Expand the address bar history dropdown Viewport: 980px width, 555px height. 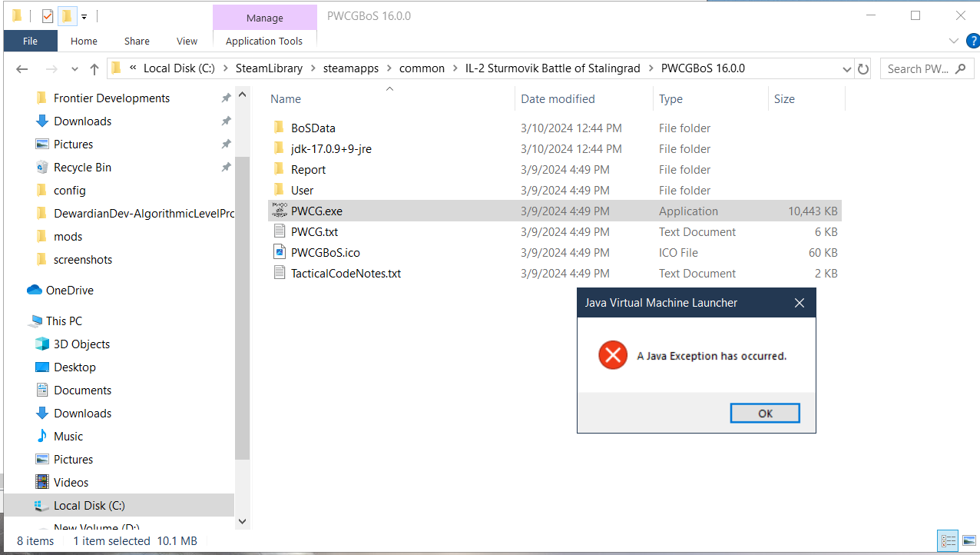846,68
